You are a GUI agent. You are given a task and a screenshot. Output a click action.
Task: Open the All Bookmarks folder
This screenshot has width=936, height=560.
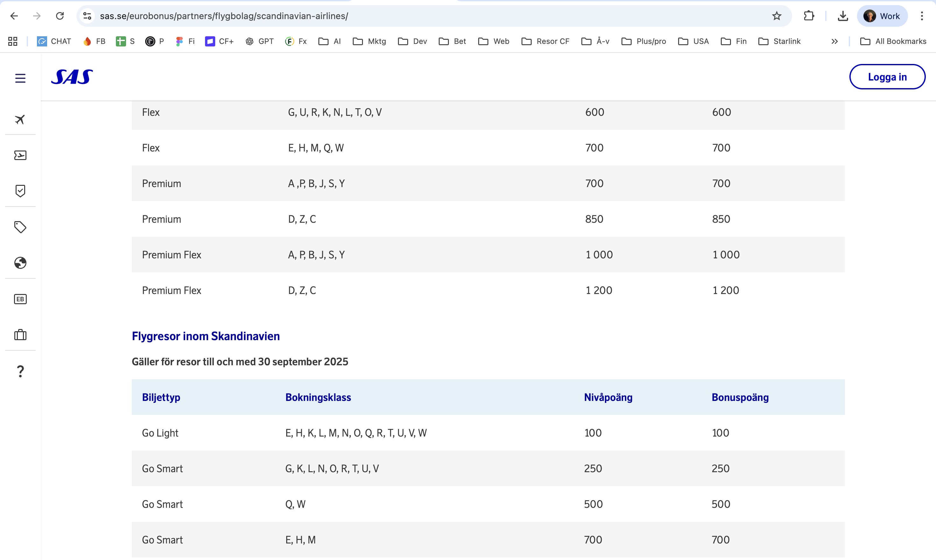point(893,41)
